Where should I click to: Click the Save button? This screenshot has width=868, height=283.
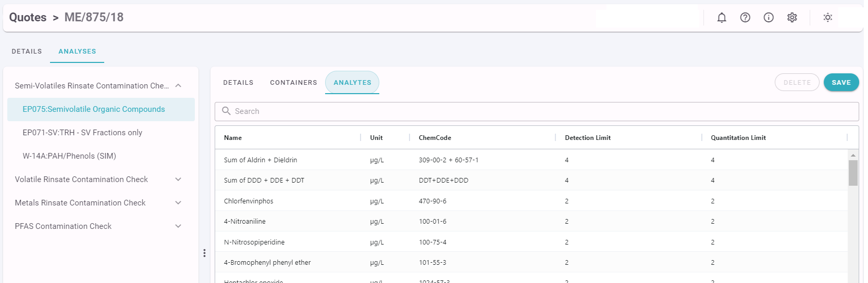tap(841, 82)
